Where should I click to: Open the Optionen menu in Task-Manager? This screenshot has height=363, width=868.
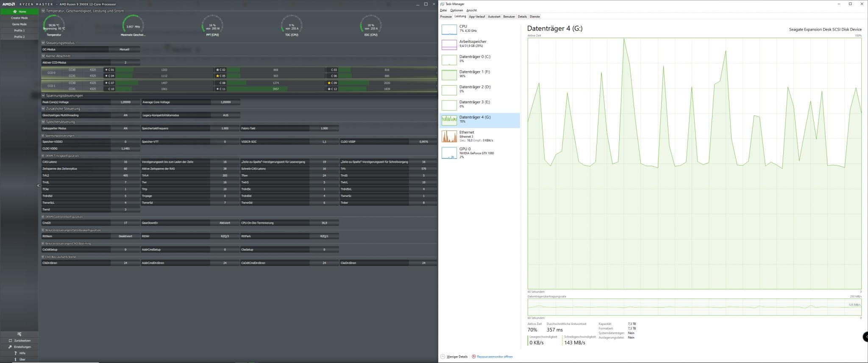coord(456,10)
